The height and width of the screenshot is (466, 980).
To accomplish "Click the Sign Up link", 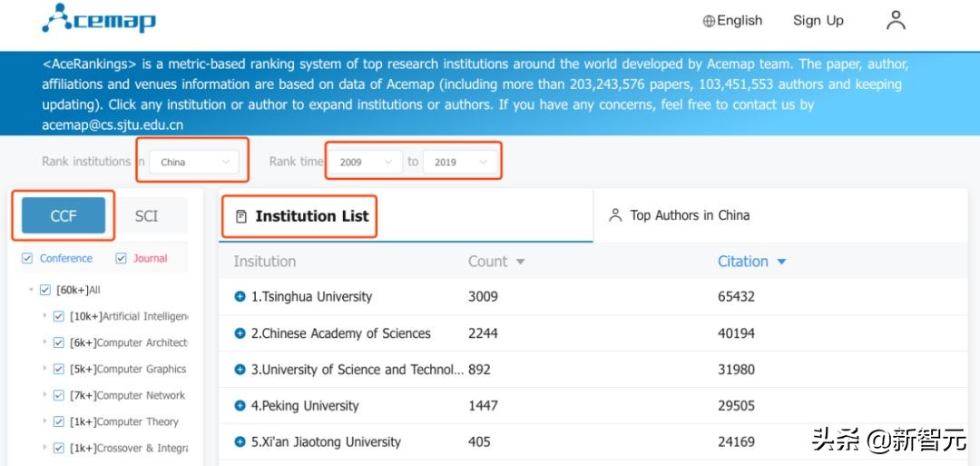I will point(818,21).
